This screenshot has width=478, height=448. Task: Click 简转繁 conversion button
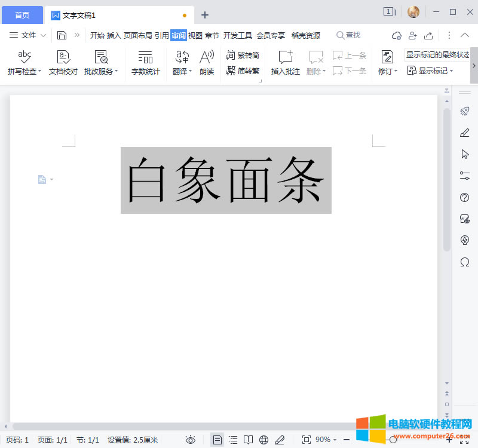point(243,71)
